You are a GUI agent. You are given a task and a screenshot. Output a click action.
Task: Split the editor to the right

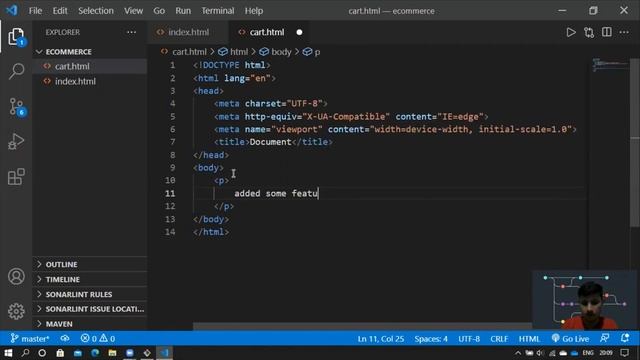[x=607, y=32]
